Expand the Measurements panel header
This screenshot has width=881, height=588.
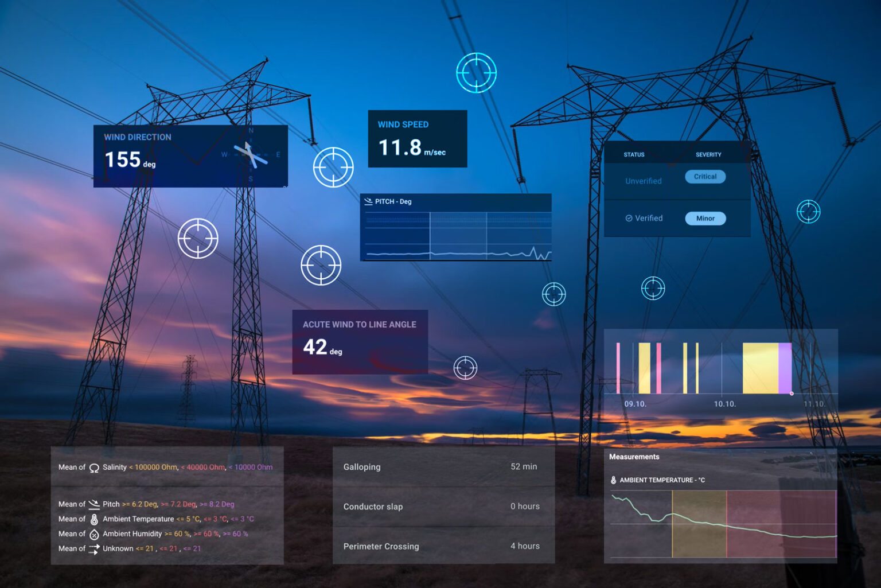(634, 457)
